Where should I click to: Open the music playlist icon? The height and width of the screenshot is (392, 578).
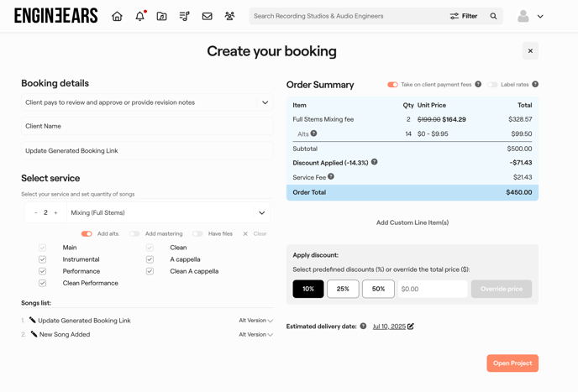click(x=185, y=16)
